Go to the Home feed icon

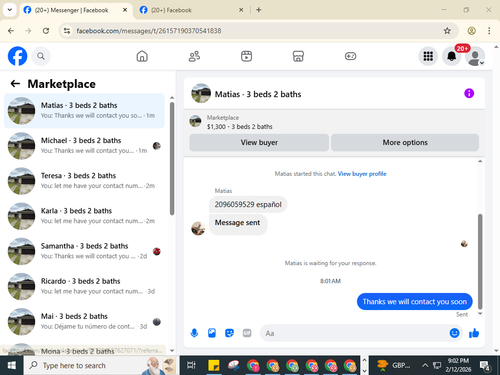click(x=142, y=56)
